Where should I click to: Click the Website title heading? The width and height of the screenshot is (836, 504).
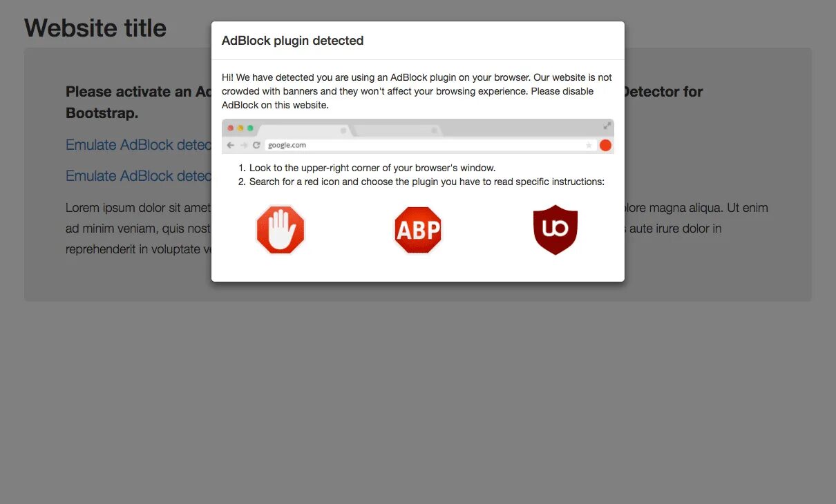tap(95, 28)
